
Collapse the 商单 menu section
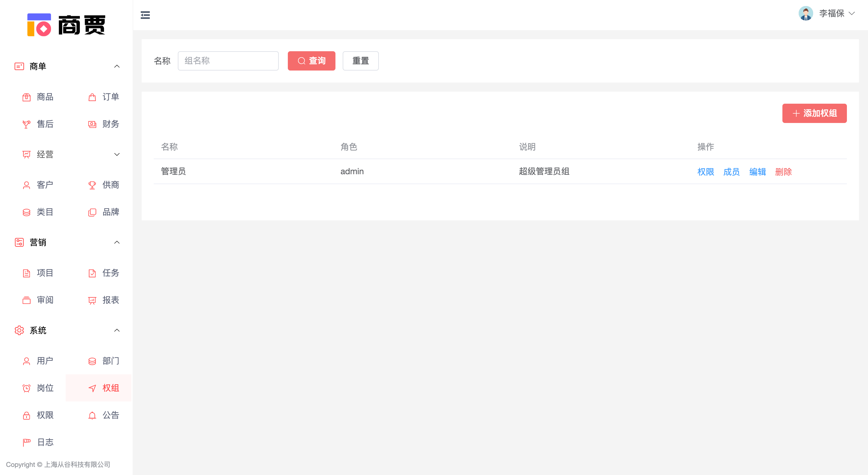click(x=117, y=66)
